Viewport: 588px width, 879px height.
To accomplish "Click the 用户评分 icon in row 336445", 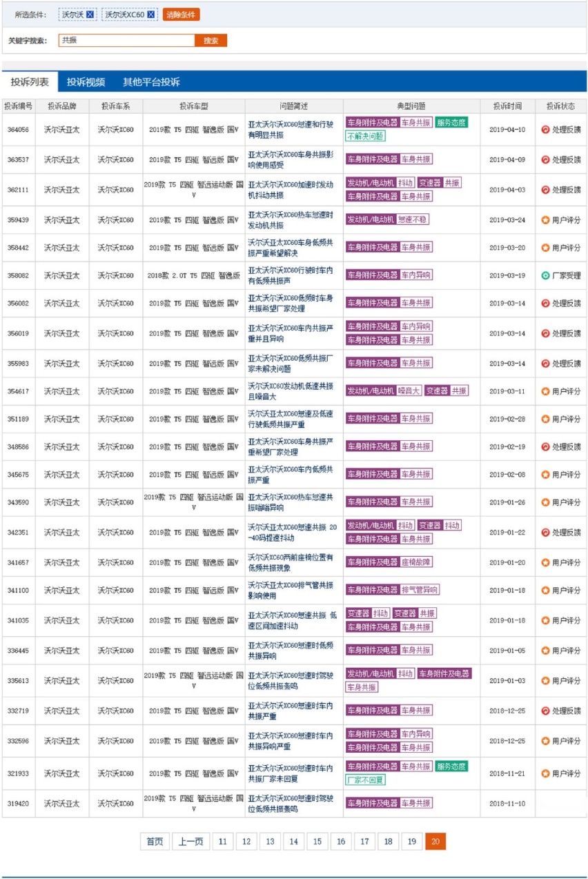I will 545,651.
